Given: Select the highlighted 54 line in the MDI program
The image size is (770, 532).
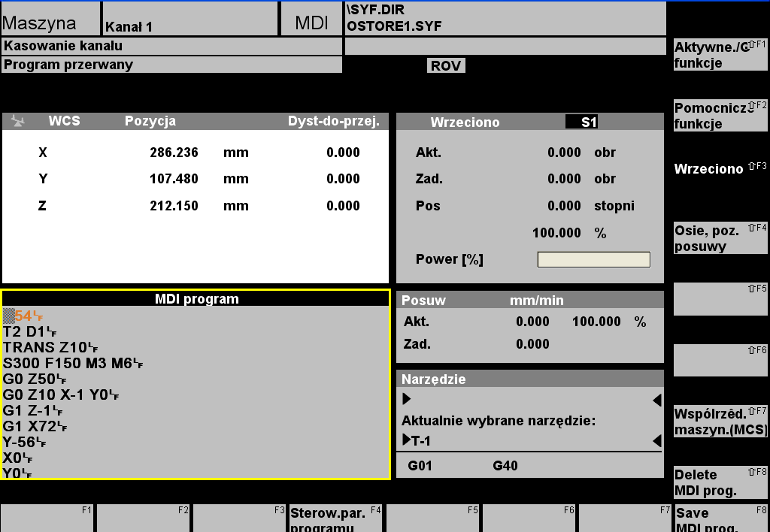Looking at the screenshot, I should pyautogui.click(x=23, y=316).
